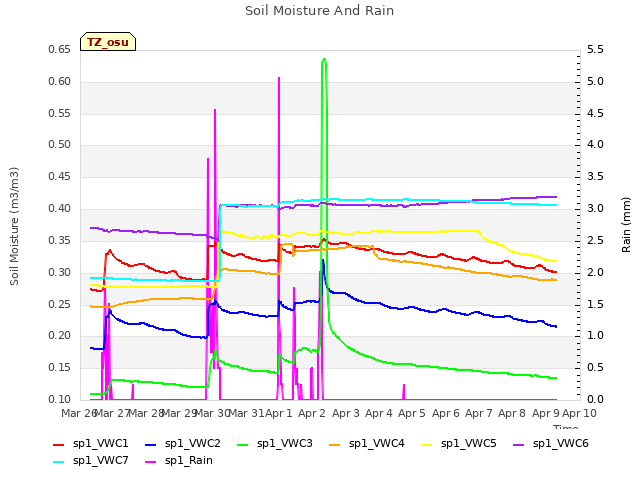
Task: Click the Apr 3 tick on the time axis
Action: [x=345, y=413]
